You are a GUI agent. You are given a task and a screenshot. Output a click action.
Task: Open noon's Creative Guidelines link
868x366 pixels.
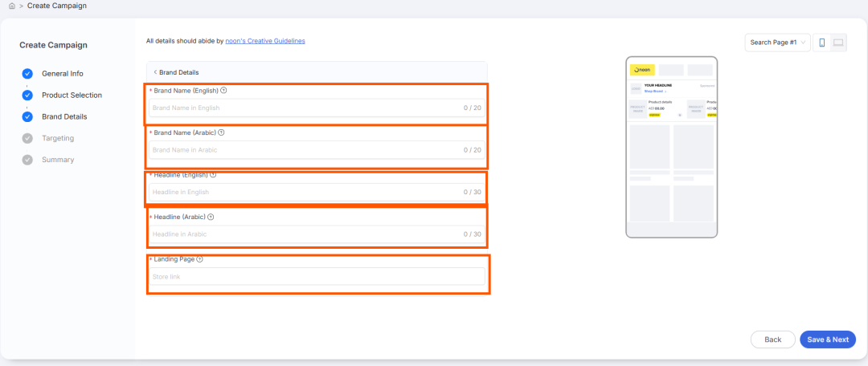click(x=265, y=40)
